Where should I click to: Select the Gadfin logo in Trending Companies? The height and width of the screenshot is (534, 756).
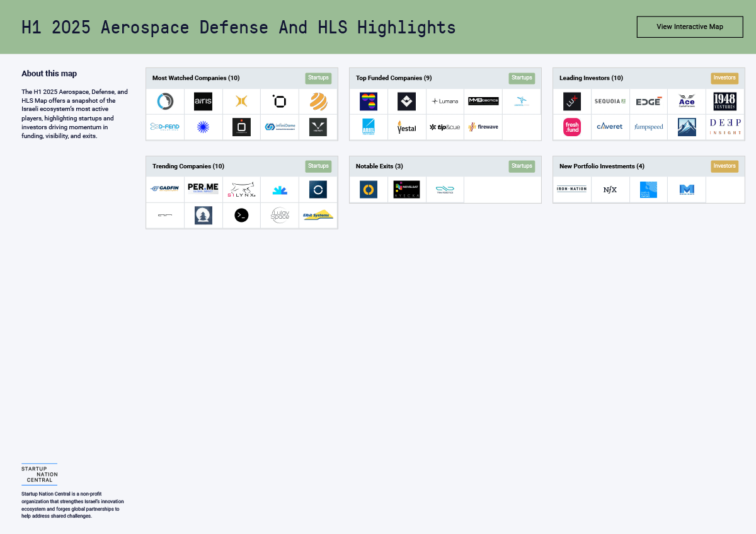[165, 189]
